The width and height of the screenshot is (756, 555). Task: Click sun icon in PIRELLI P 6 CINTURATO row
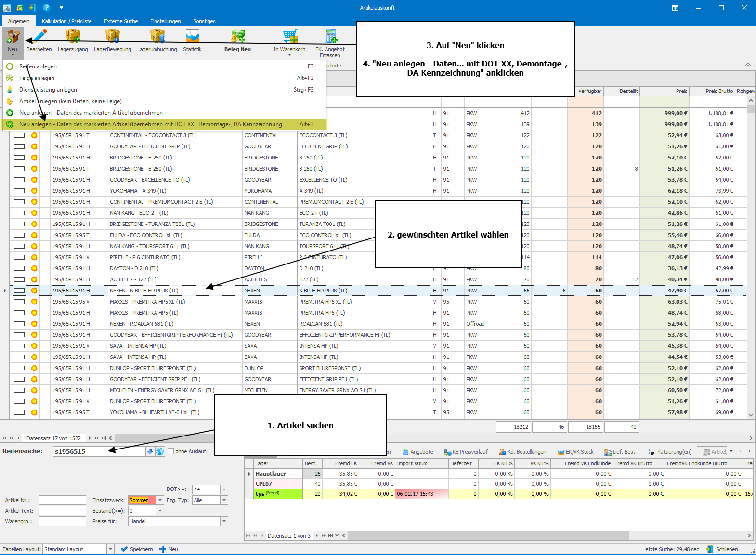click(34, 257)
